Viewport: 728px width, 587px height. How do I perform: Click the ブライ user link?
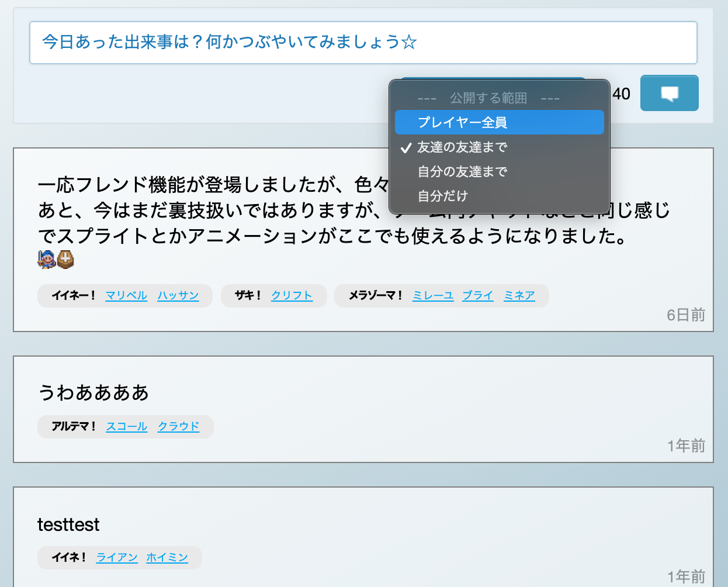coord(478,296)
